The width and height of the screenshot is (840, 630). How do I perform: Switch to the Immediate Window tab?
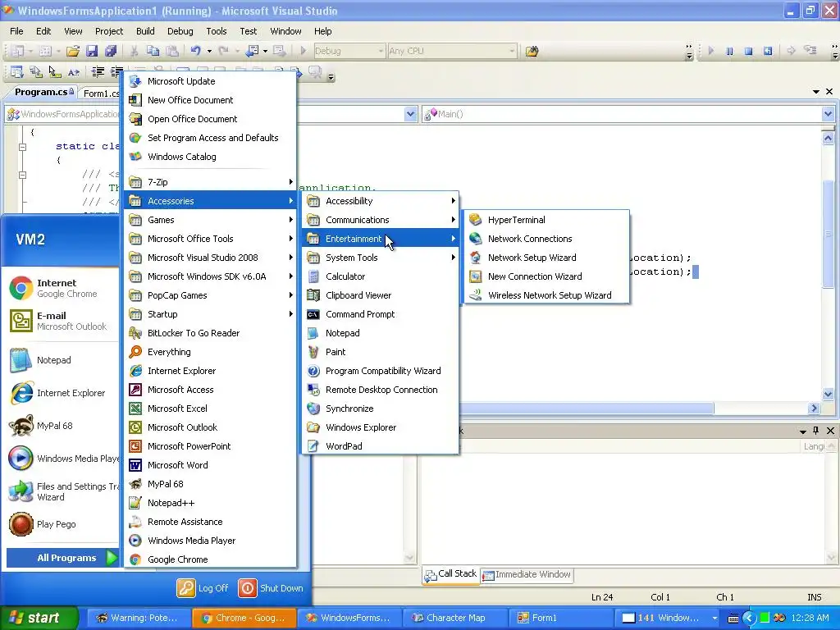coord(527,574)
